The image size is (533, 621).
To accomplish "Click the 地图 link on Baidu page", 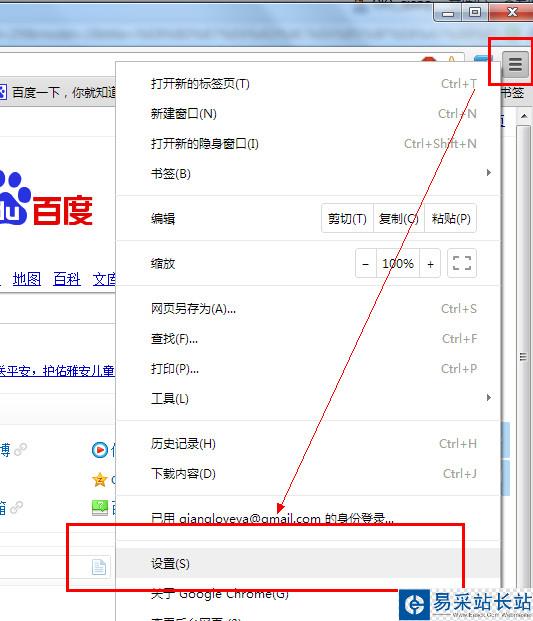I will 27,279.
